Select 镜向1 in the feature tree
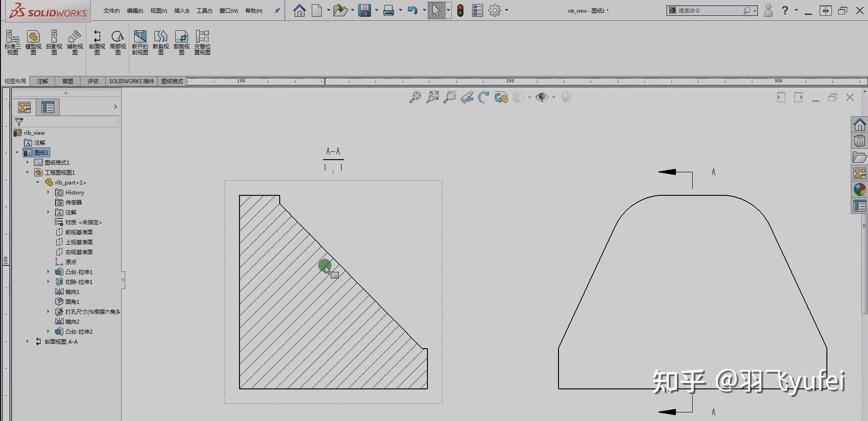Image resolution: width=868 pixels, height=421 pixels. tap(67, 292)
